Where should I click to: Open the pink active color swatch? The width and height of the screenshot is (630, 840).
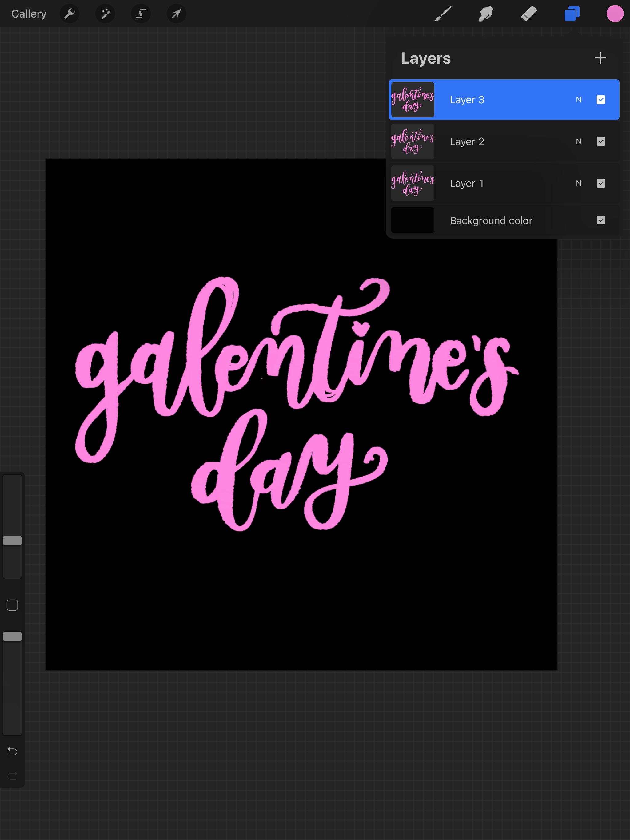614,14
